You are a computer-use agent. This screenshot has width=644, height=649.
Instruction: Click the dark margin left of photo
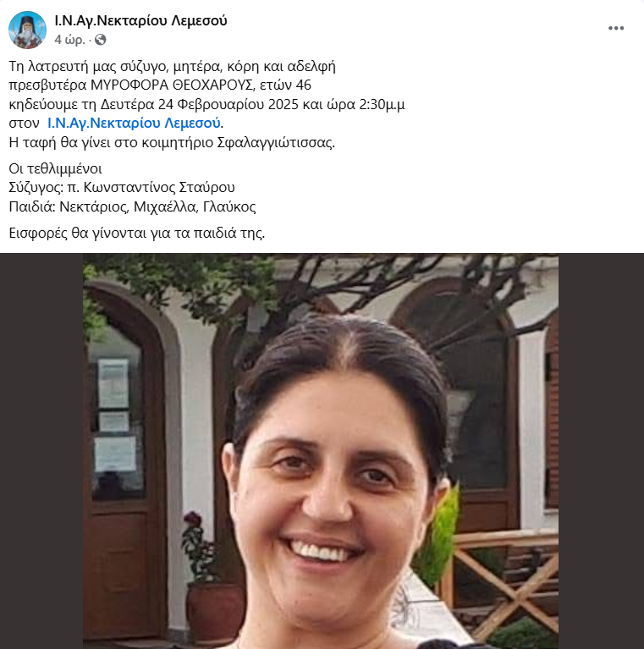pos(41,451)
